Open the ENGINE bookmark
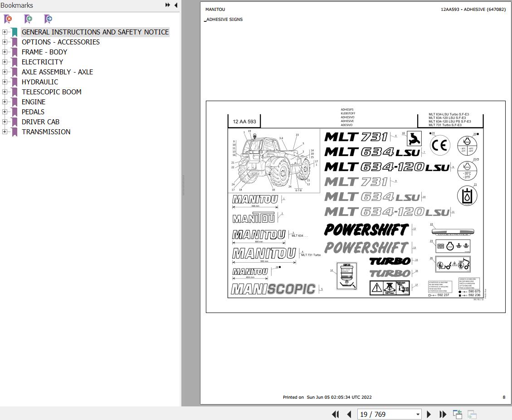The width and height of the screenshot is (512, 420). (x=34, y=102)
